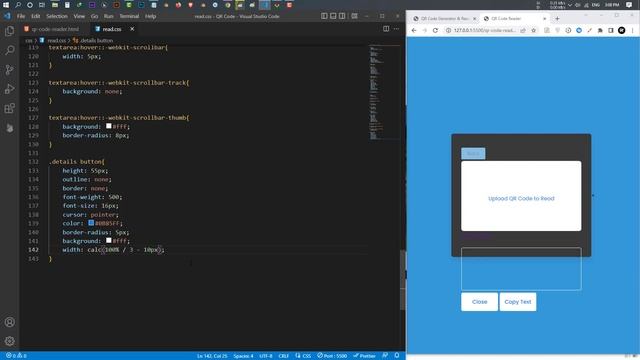Click the Close button on web page
The width and height of the screenshot is (640, 360).
tap(480, 302)
